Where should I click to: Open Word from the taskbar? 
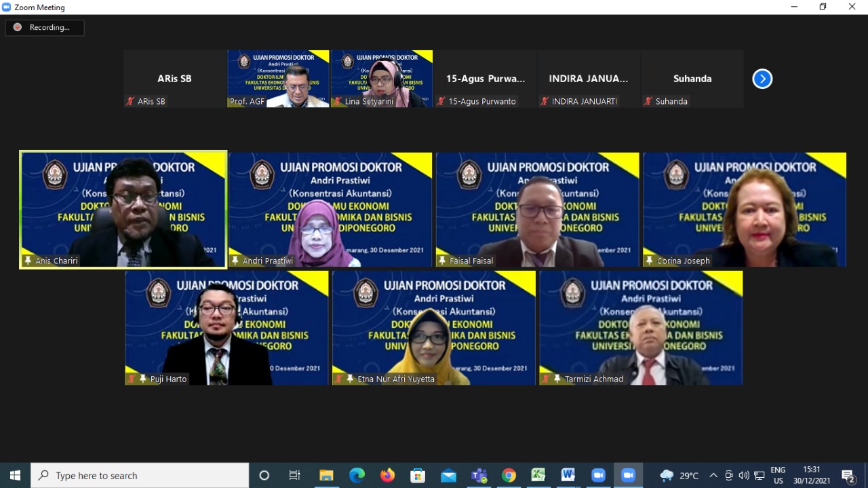[x=568, y=475]
